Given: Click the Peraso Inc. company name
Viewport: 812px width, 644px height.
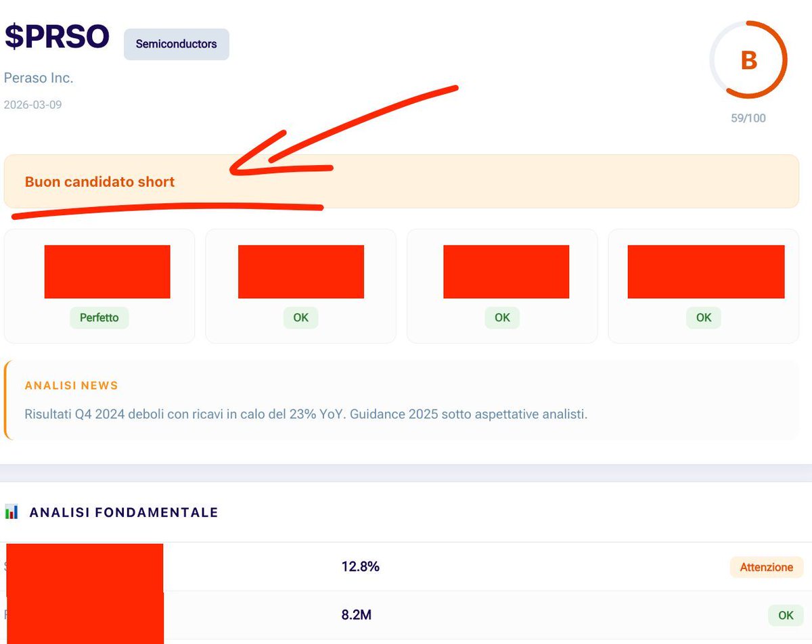Looking at the screenshot, I should click(x=39, y=78).
